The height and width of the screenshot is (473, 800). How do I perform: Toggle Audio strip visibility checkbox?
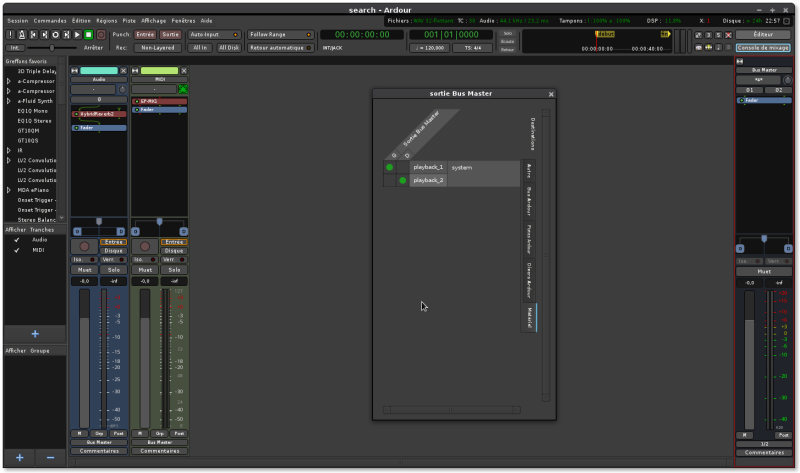coord(17,240)
